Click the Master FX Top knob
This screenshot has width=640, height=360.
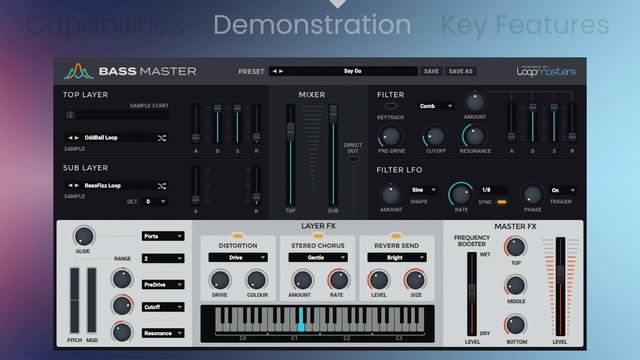pos(515,247)
